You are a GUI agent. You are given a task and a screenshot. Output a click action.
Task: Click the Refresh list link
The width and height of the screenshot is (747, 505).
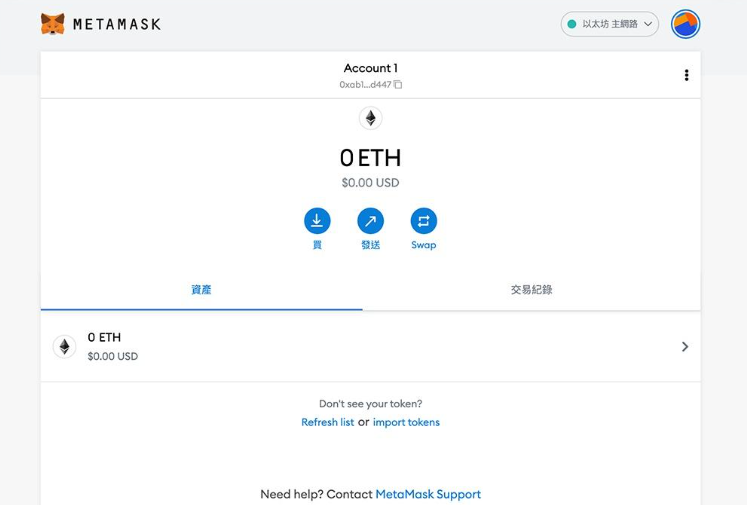pos(327,422)
